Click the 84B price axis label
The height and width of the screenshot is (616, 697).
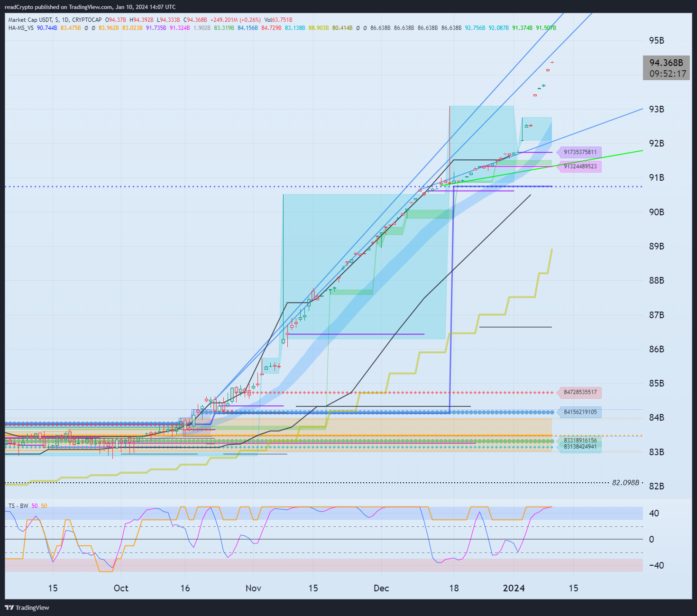coord(656,417)
